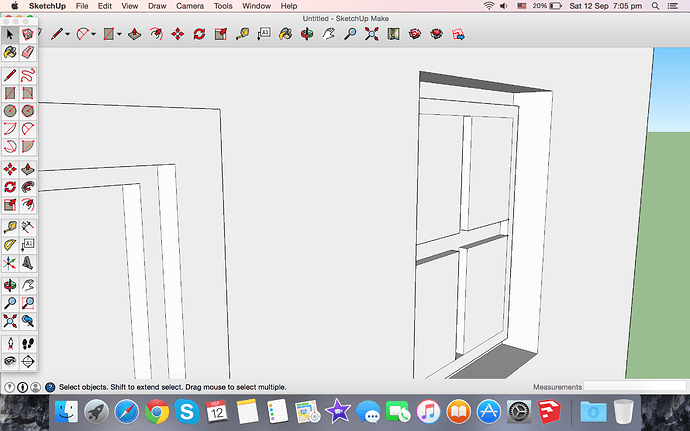Image resolution: width=690 pixels, height=431 pixels.
Task: Open the Camera menu
Action: pyautogui.click(x=190, y=6)
